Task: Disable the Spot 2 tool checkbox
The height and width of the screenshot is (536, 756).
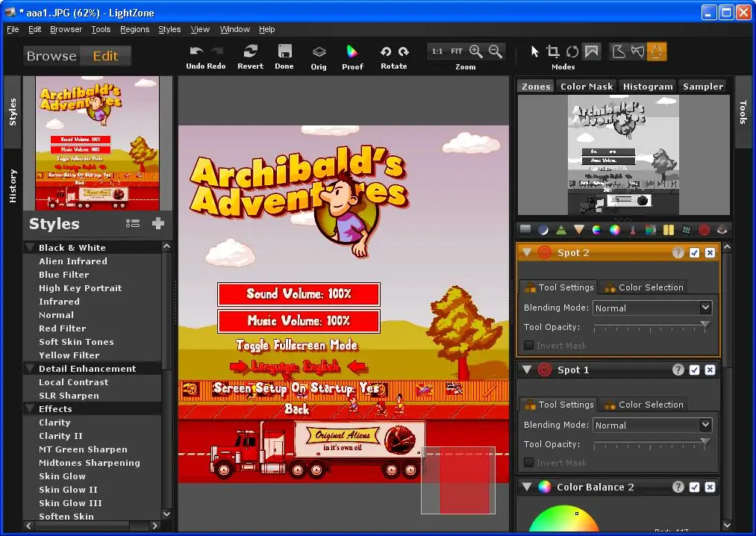Action: coord(694,253)
